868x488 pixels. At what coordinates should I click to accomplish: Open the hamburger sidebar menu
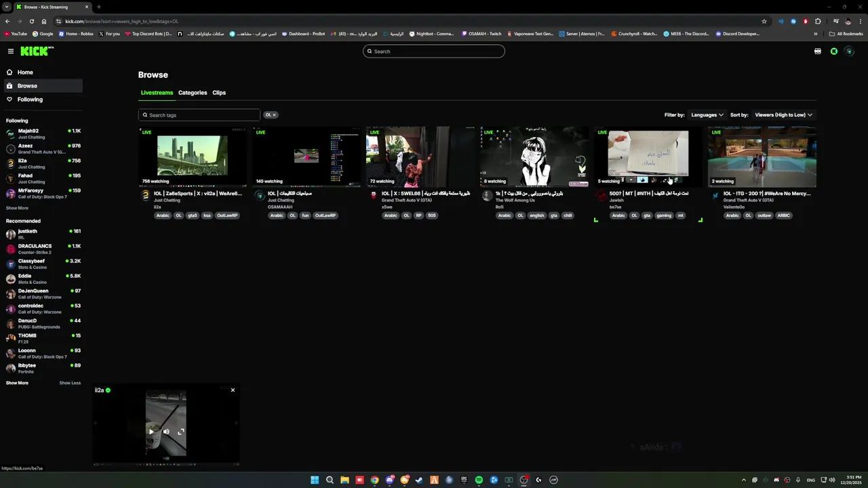click(x=11, y=52)
